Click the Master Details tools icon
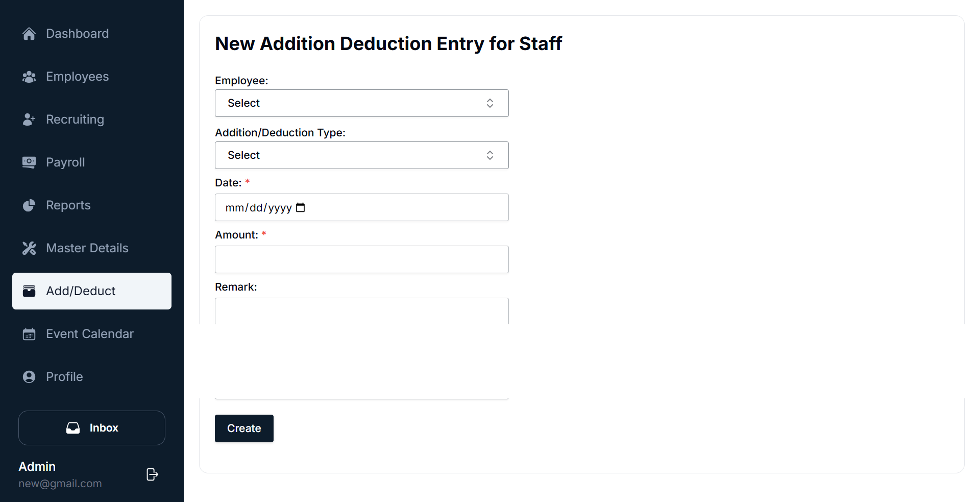This screenshot has width=980, height=502. click(29, 248)
